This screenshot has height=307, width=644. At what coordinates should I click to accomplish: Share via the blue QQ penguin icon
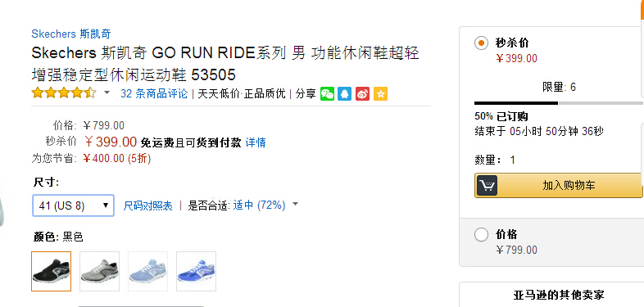coord(345,94)
